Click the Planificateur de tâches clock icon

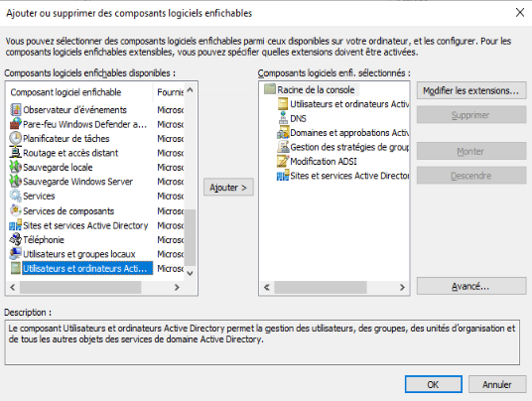tap(15, 138)
